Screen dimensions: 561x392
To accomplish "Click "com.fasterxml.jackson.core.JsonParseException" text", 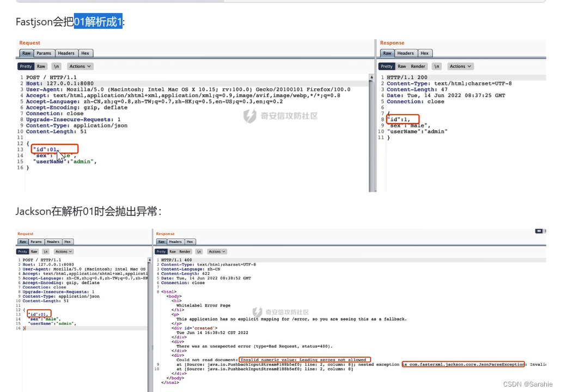I will pyautogui.click(x=467, y=364).
